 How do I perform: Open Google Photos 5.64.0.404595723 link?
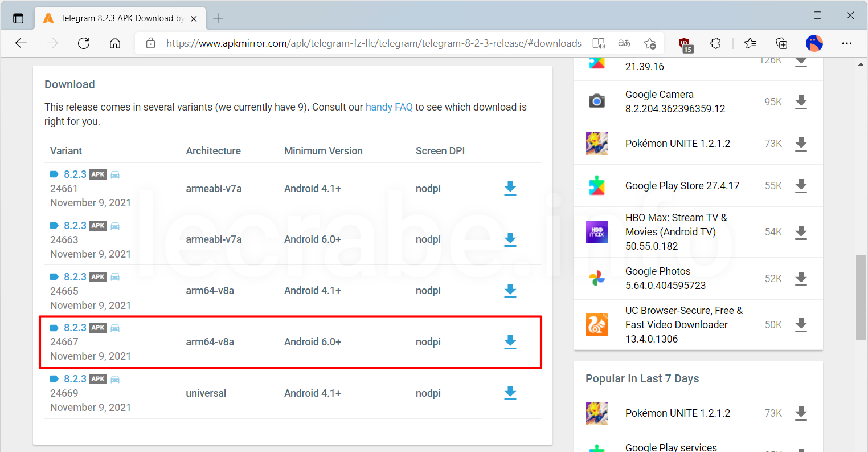[x=665, y=278]
